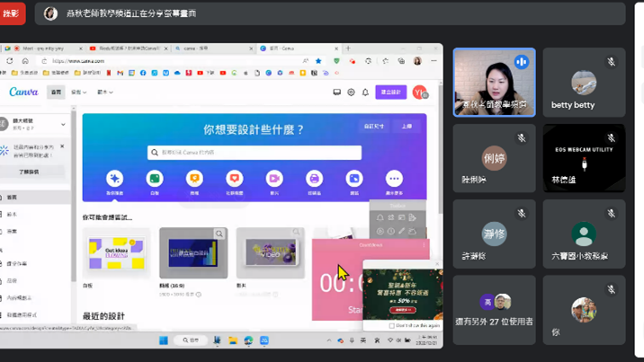Click the blue favorites star in address bar
644x362 pixels.
point(318,61)
